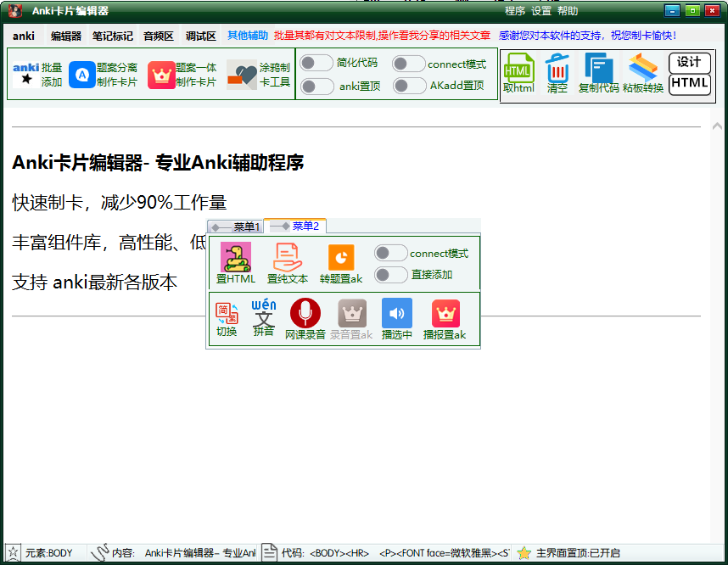
Task: Open 题案分离 card maker
Action: (82, 75)
